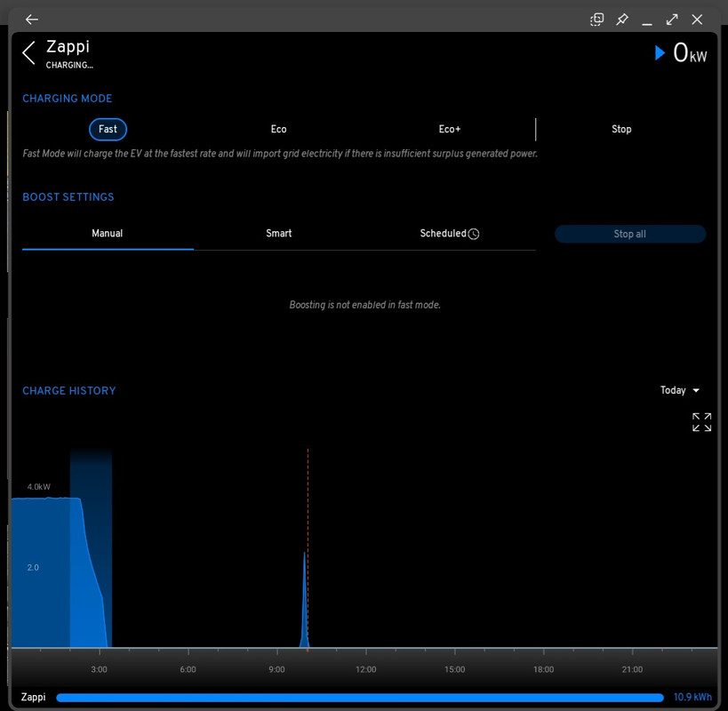Click the blue play triangle beside 0kW
Image resolution: width=728 pixels, height=711 pixels.
coord(660,53)
